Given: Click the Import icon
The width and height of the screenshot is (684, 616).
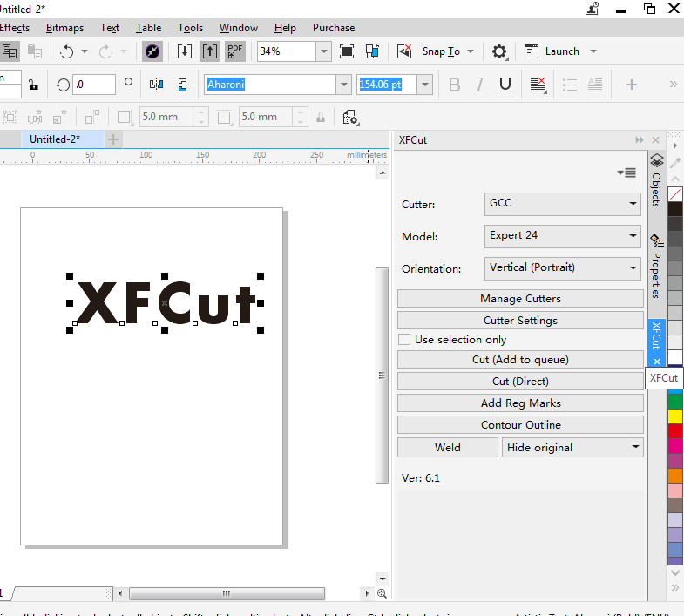Looking at the screenshot, I should [x=185, y=51].
